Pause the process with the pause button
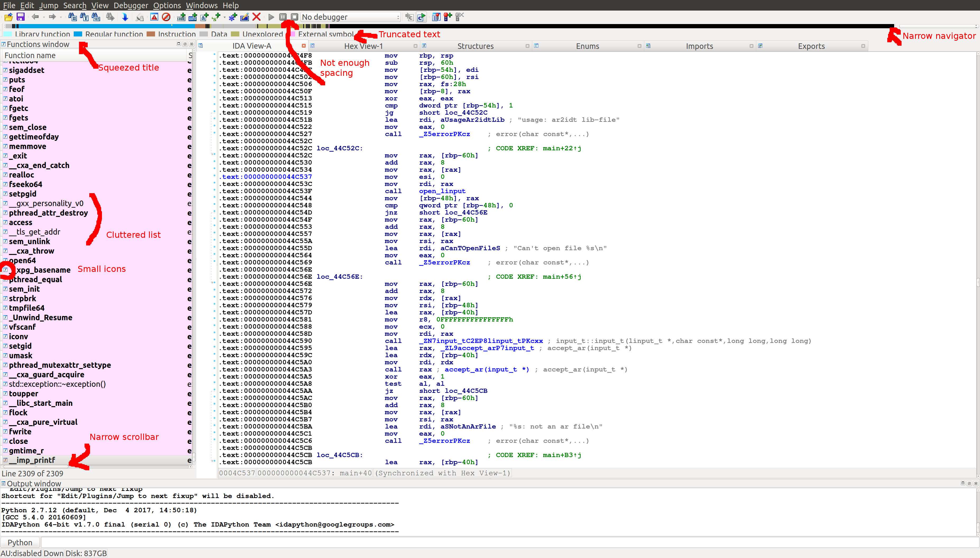Image resolution: width=980 pixels, height=558 pixels. click(283, 17)
